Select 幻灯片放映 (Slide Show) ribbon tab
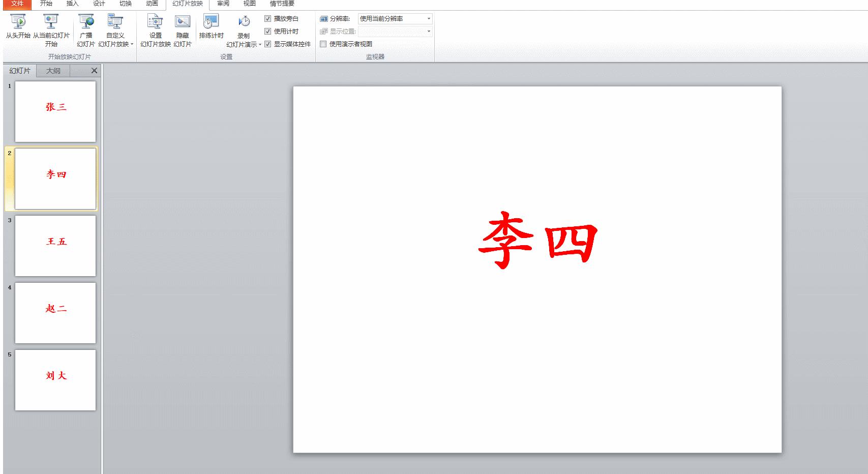The image size is (868, 474). (188, 4)
